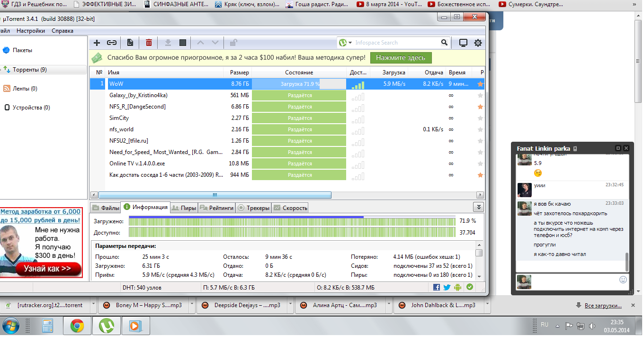Click the star on the SimCity row
The height and width of the screenshot is (364, 644).
(481, 118)
